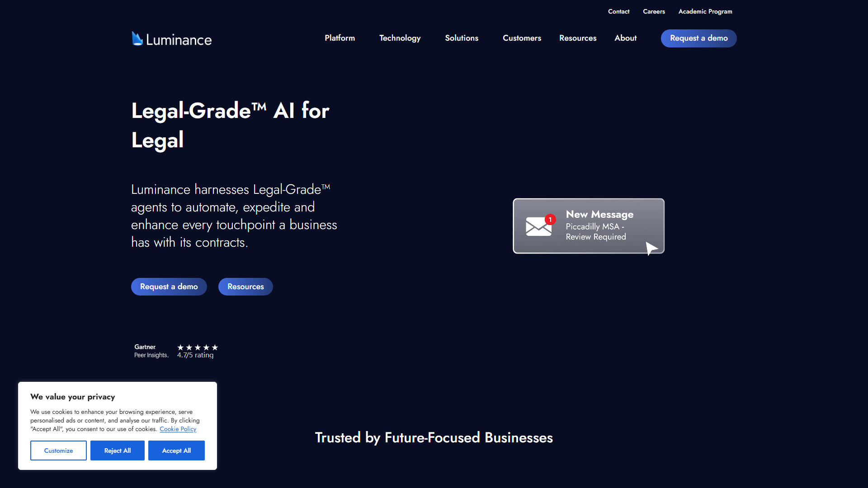868x488 pixels.
Task: Open the Platform menu
Action: (340, 38)
